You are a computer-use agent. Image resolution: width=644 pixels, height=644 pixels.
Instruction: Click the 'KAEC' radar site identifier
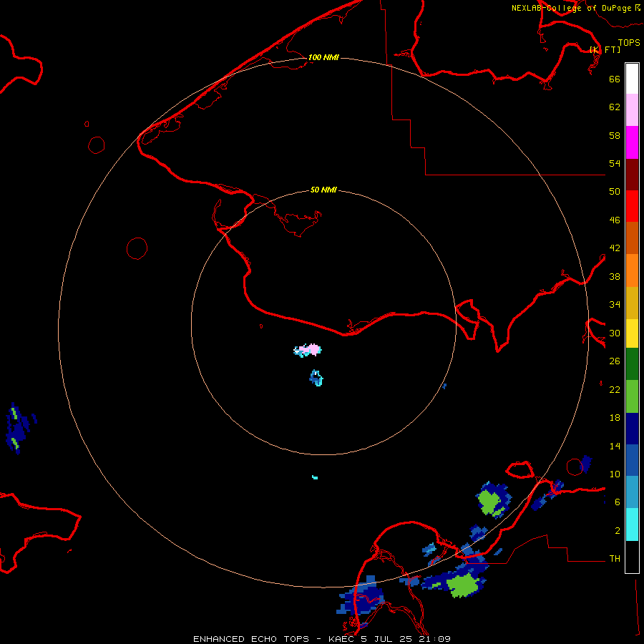coord(342,639)
